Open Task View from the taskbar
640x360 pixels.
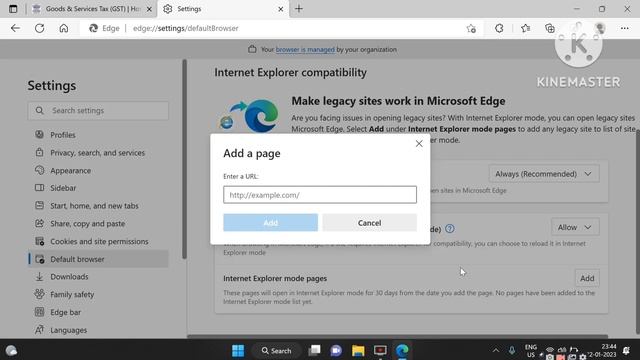tap(315, 351)
